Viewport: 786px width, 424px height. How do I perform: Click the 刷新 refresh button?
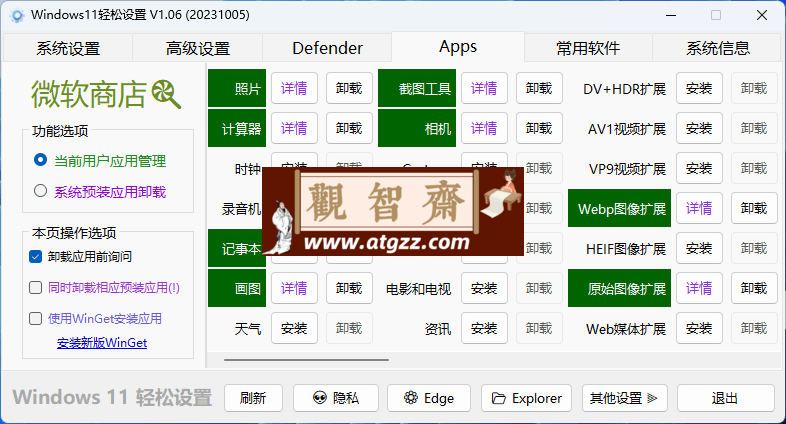click(x=253, y=398)
